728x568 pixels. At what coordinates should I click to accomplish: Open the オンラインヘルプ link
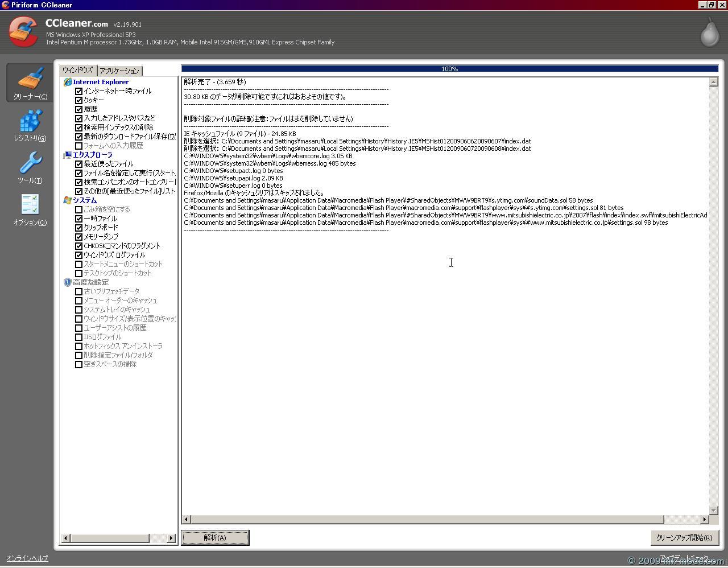click(x=27, y=558)
